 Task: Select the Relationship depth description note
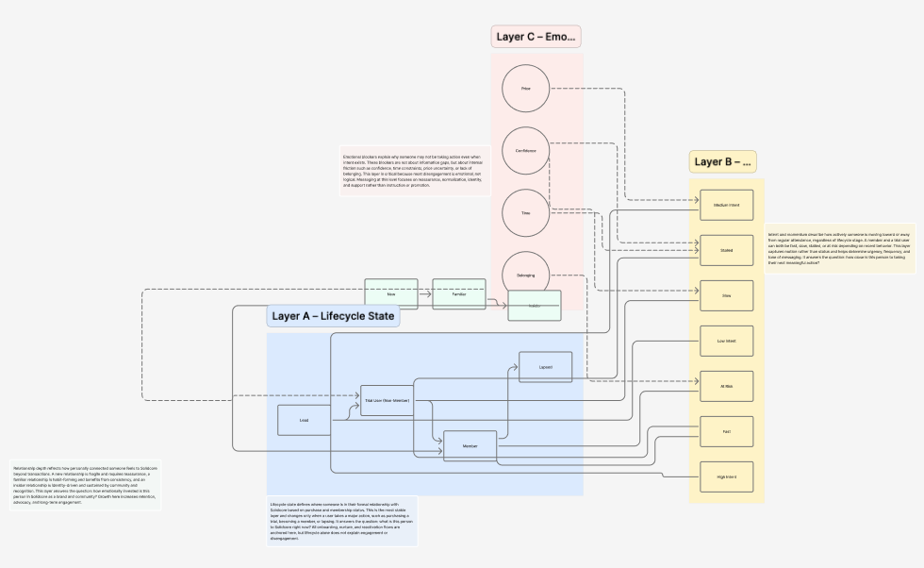(86, 485)
